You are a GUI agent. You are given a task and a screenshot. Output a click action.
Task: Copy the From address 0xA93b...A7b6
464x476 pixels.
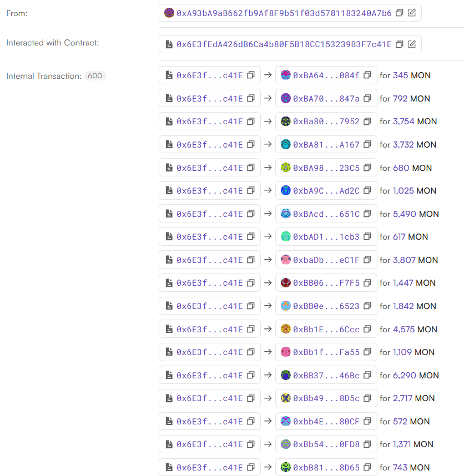pyautogui.click(x=400, y=13)
